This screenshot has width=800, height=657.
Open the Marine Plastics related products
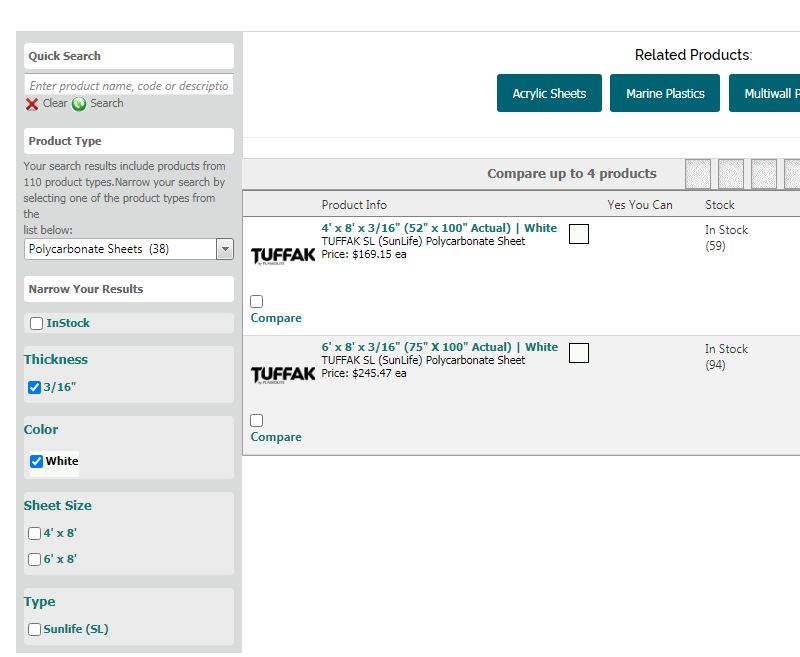click(665, 93)
